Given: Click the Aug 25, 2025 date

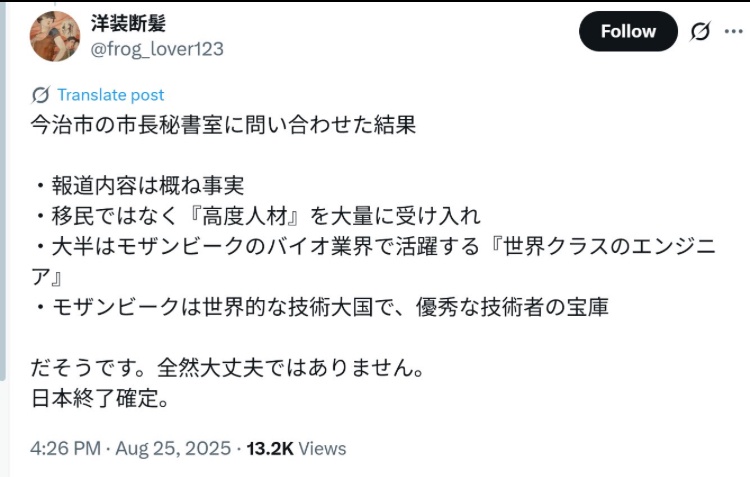Looking at the screenshot, I should 173,448.
